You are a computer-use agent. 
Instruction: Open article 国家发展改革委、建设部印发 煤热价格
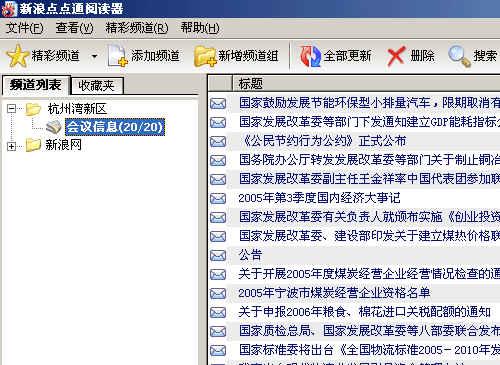coord(369,236)
